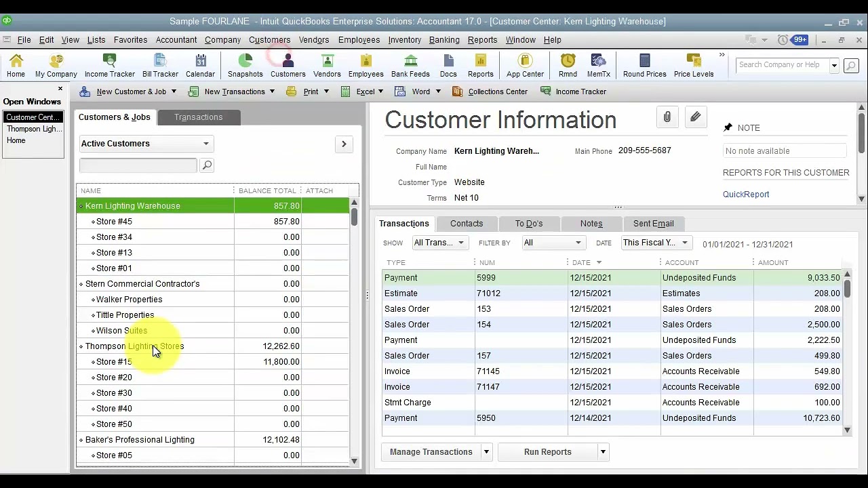Open the Calendar icon
The height and width of the screenshot is (488, 868).
coord(200,66)
